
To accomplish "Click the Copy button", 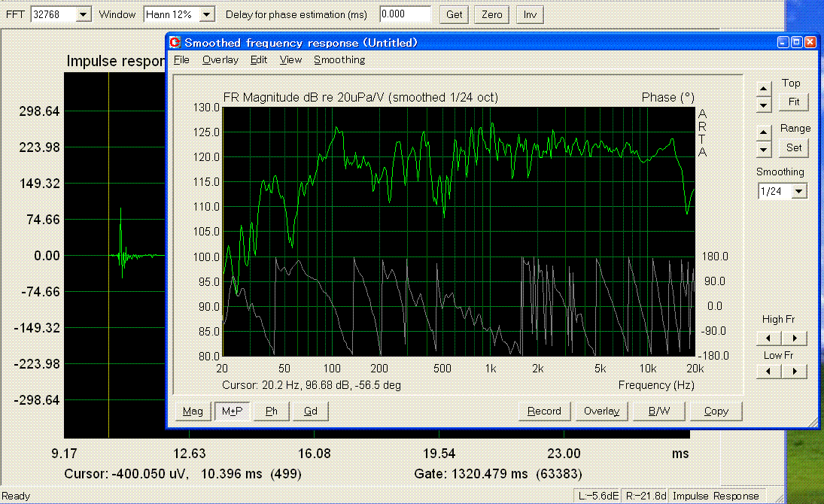I will tap(716, 411).
